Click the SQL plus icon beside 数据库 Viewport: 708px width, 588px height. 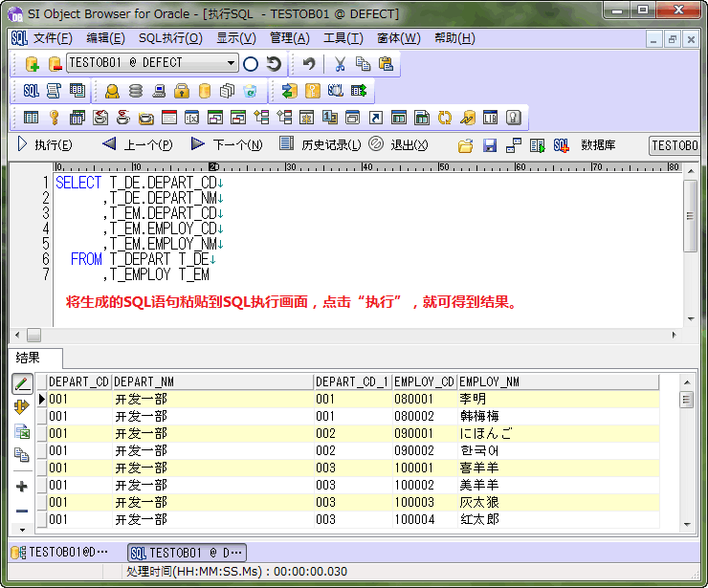[x=561, y=145]
